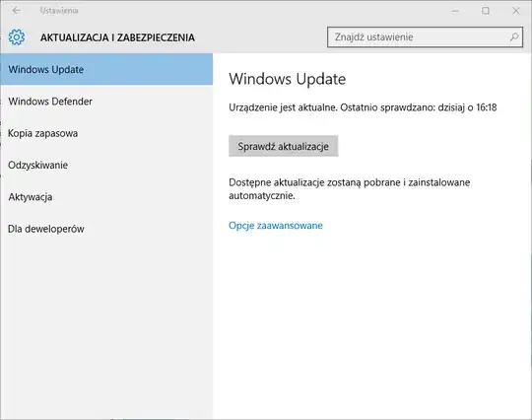The image size is (532, 420).
Task: Click the Ustawienia window title
Action: click(x=59, y=11)
